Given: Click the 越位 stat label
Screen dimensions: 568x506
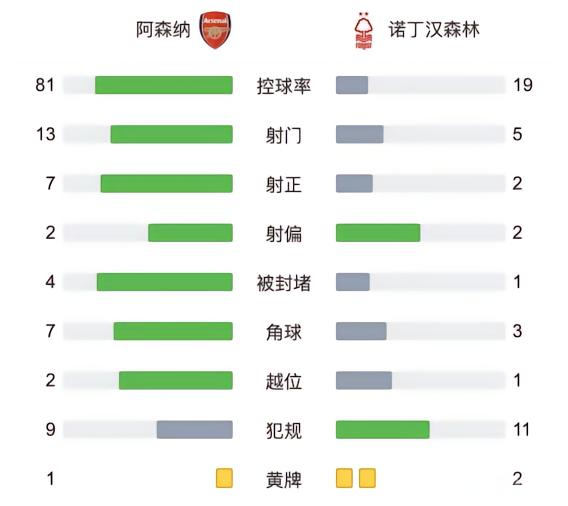Looking at the screenshot, I should point(284,381).
